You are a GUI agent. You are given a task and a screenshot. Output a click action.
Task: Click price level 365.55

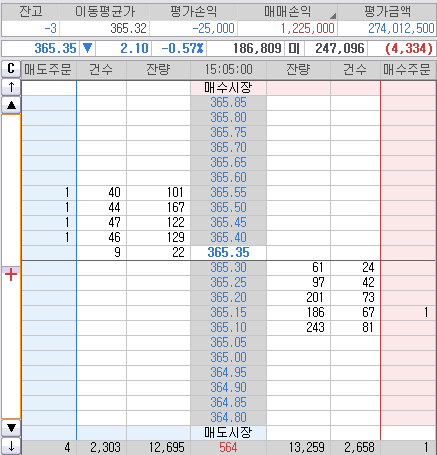228,193
